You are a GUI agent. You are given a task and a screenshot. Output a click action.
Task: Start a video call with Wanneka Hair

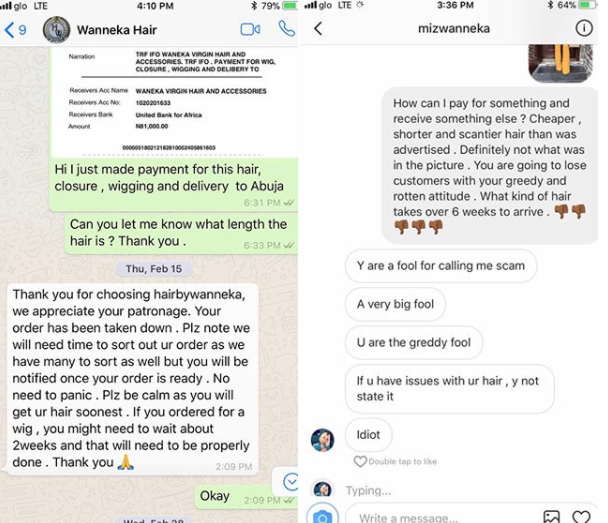[250, 29]
